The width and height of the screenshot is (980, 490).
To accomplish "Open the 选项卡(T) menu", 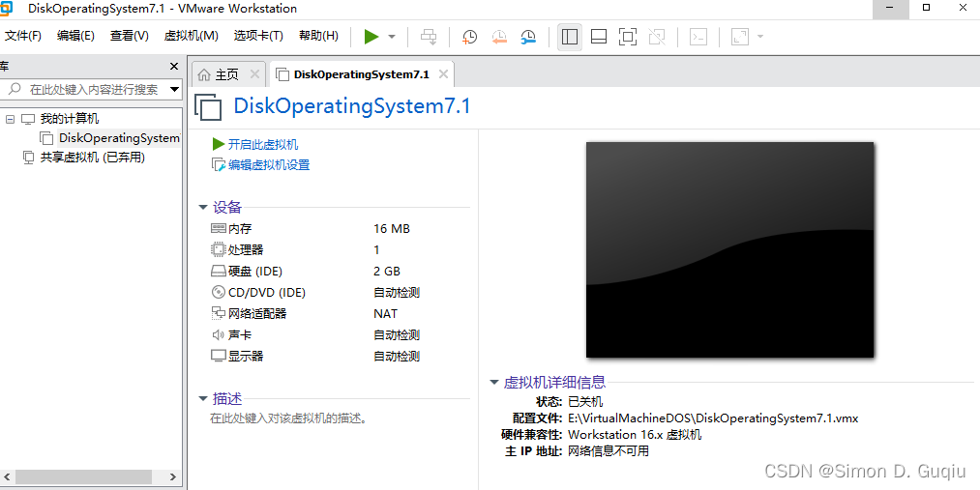I will [258, 36].
